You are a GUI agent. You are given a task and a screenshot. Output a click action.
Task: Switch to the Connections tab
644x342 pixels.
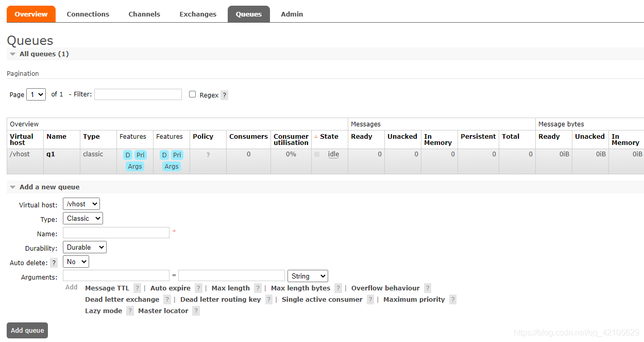tap(88, 14)
